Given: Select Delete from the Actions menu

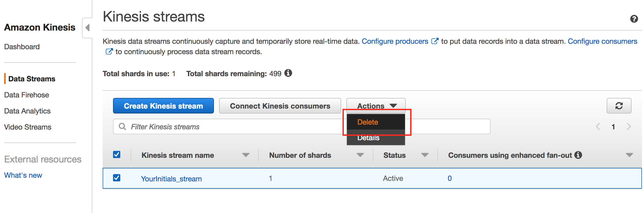Looking at the screenshot, I should 368,122.
